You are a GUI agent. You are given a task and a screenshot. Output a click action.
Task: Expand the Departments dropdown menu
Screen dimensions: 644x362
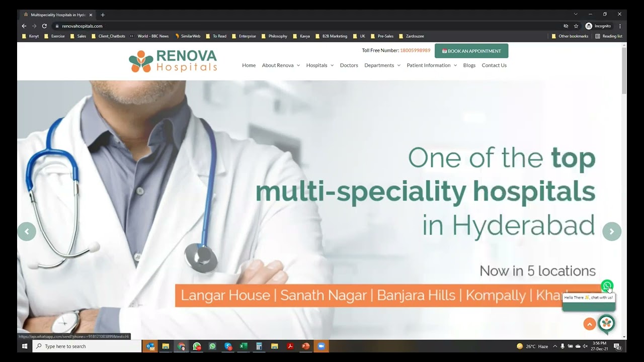point(382,65)
